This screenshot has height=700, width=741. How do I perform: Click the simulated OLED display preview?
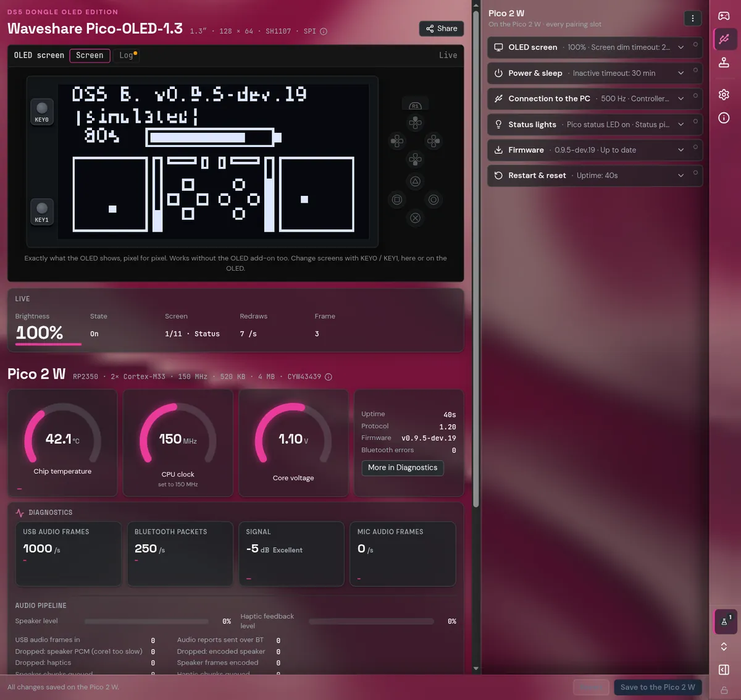coord(214,162)
